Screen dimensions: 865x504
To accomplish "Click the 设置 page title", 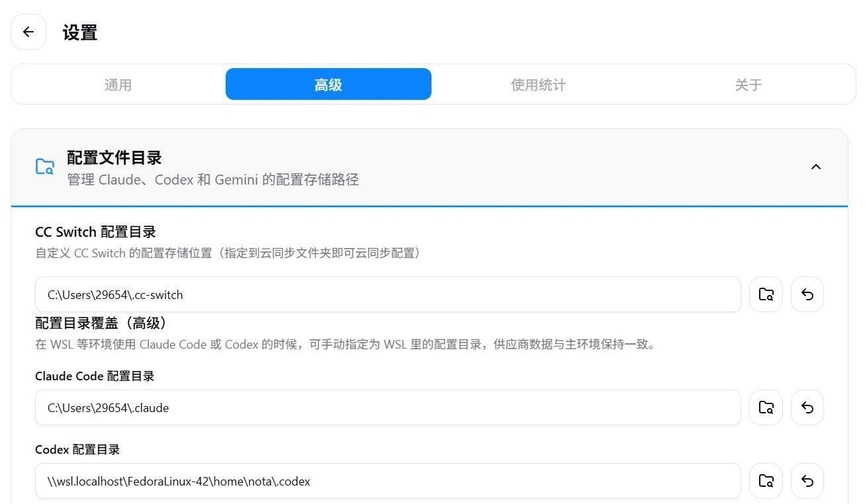I will [x=80, y=32].
